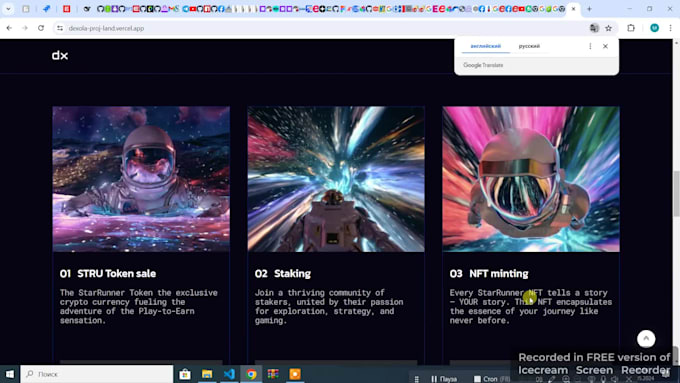Open the colorful grid app in taskbar
This screenshot has height=383, width=680.
[273, 374]
